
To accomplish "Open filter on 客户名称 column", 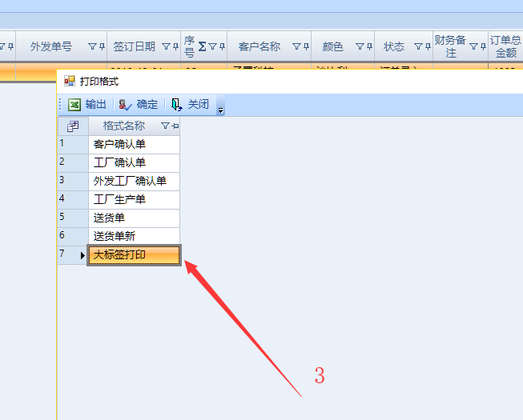I will tap(296, 47).
